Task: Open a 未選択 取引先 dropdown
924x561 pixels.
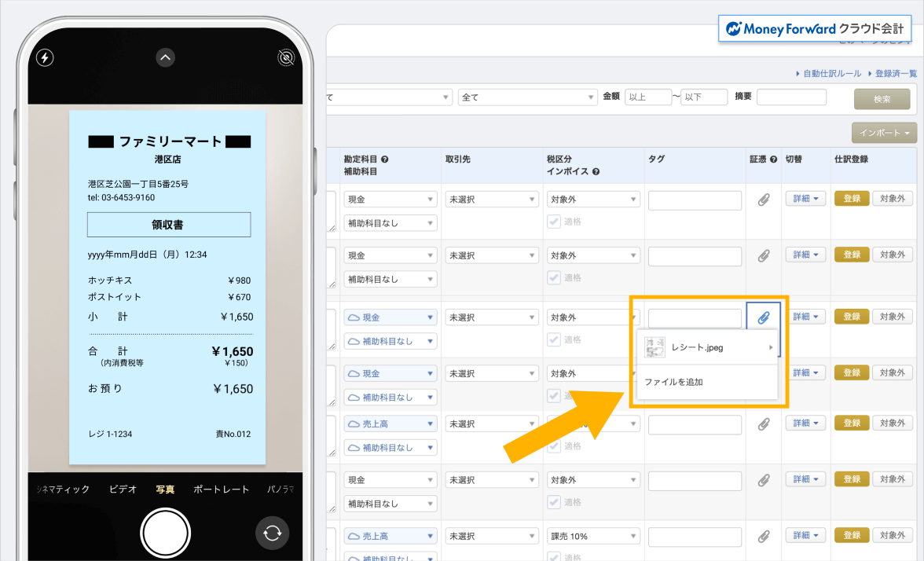Action: click(x=491, y=199)
